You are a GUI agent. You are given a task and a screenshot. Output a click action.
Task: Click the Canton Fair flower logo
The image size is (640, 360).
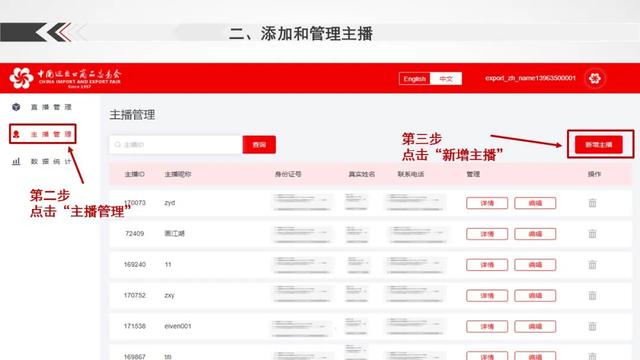(x=21, y=78)
